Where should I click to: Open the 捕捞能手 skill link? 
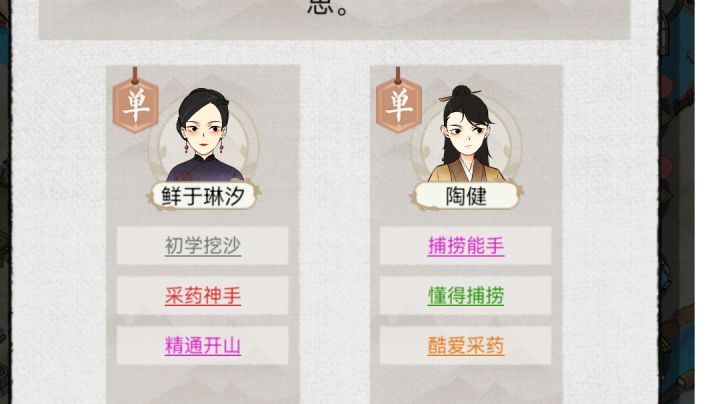click(x=466, y=246)
